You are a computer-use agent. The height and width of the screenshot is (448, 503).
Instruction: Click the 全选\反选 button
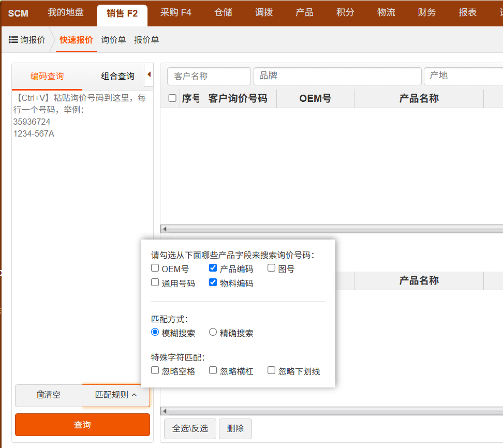pos(190,428)
